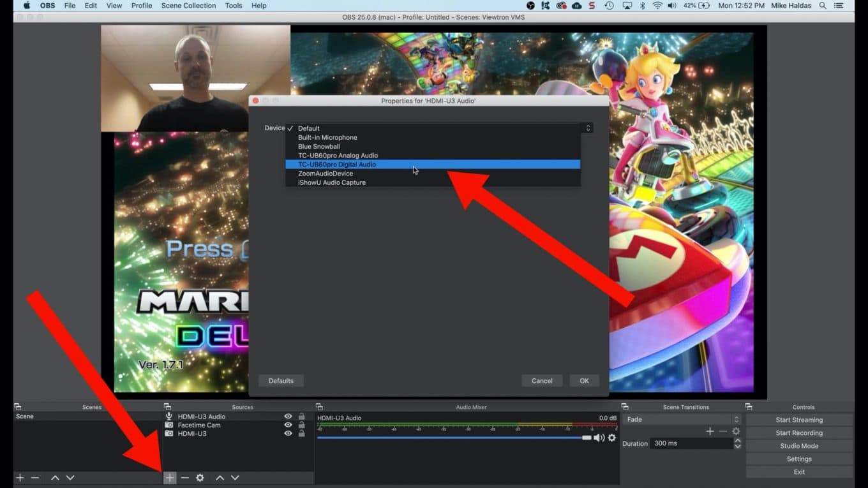This screenshot has width=868, height=488.
Task: Remove the selected source using the minus icon
Action: (x=184, y=477)
